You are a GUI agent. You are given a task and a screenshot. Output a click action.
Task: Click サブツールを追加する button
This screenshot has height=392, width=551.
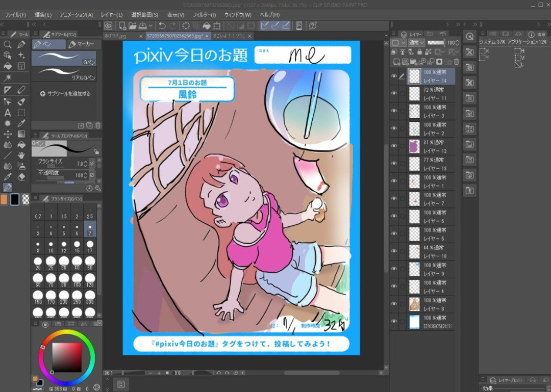pyautogui.click(x=65, y=94)
